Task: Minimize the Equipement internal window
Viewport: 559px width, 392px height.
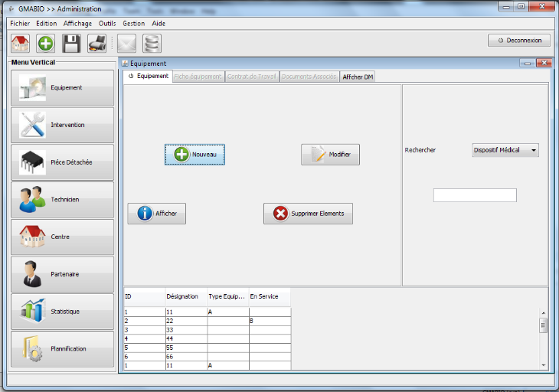Action: click(527, 63)
